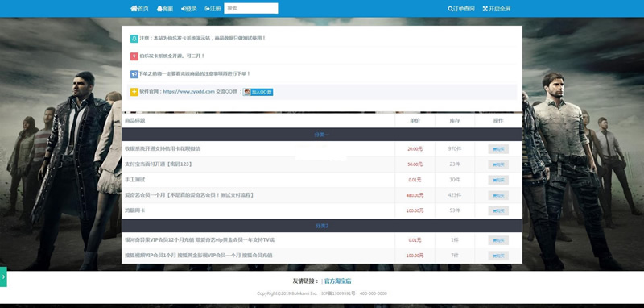Select the 分类一 category header
644x308 pixels.
point(321,135)
